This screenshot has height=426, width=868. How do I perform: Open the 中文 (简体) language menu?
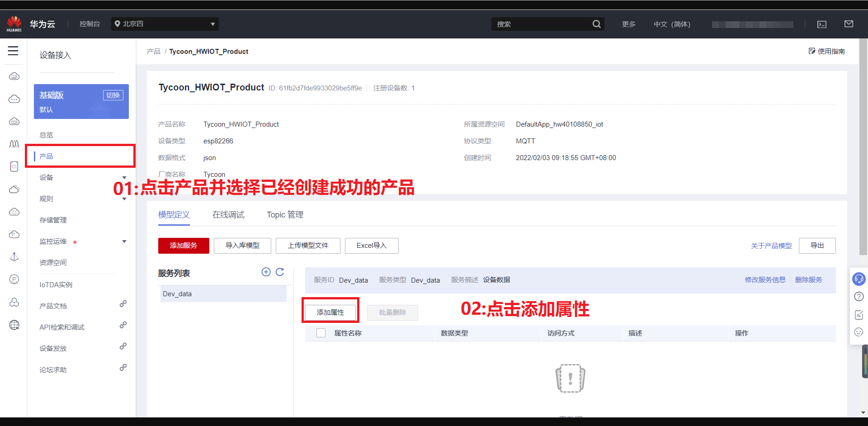tap(672, 24)
